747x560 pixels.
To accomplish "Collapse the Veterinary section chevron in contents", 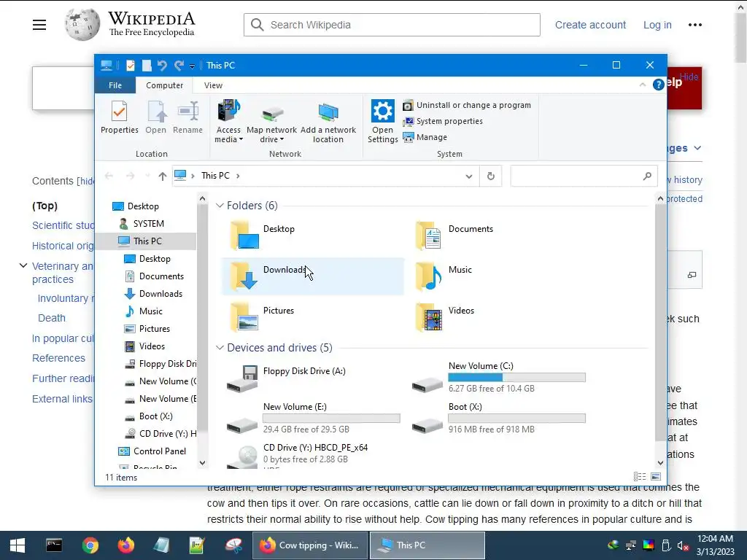I will pos(23,265).
